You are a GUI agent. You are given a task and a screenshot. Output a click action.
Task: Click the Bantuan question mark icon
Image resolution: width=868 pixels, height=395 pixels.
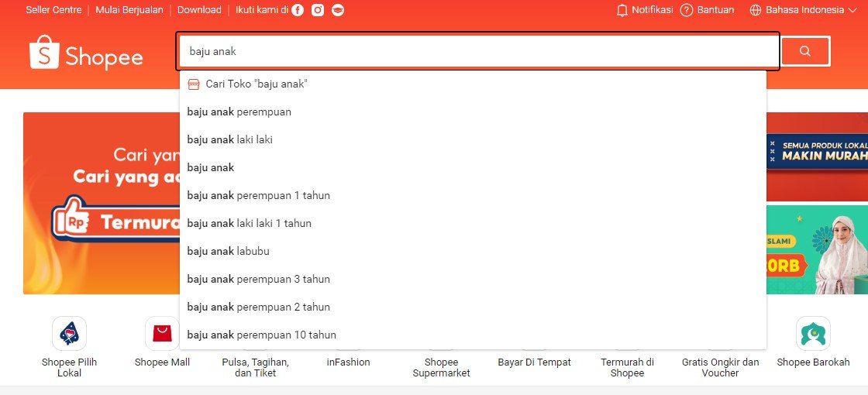(x=687, y=10)
